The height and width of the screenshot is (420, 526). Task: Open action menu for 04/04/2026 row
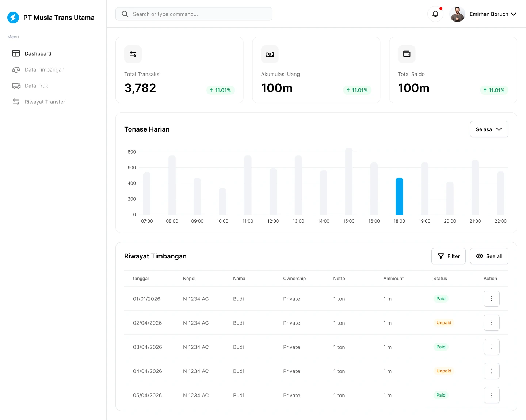492,371
